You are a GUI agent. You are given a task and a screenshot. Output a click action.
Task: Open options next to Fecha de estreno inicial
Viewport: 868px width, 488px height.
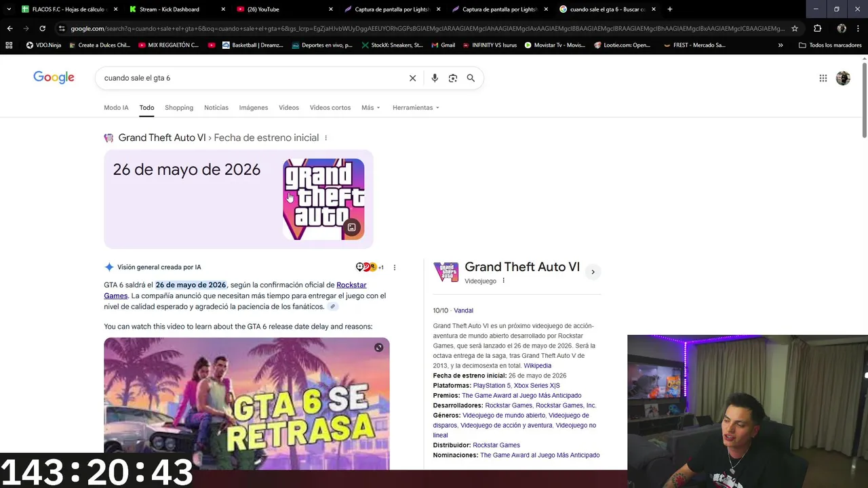click(326, 138)
